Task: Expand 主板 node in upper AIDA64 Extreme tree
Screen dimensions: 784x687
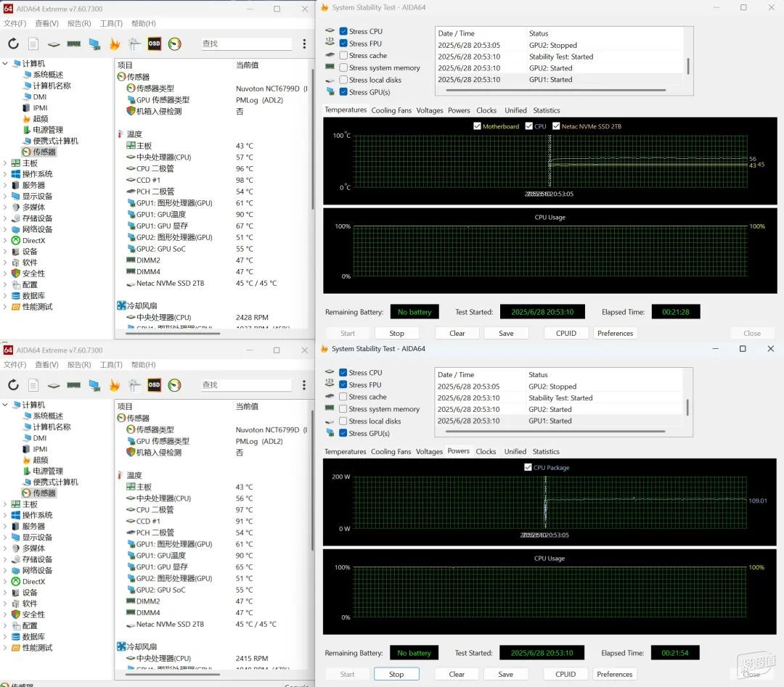Action: (x=5, y=163)
